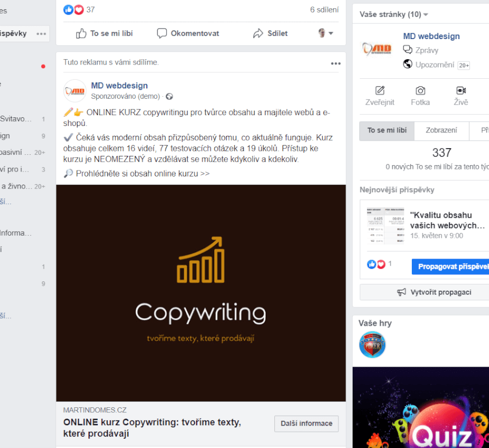Open the Zveřejnit compose pencil icon
This screenshot has width=489, height=448.
380,90
